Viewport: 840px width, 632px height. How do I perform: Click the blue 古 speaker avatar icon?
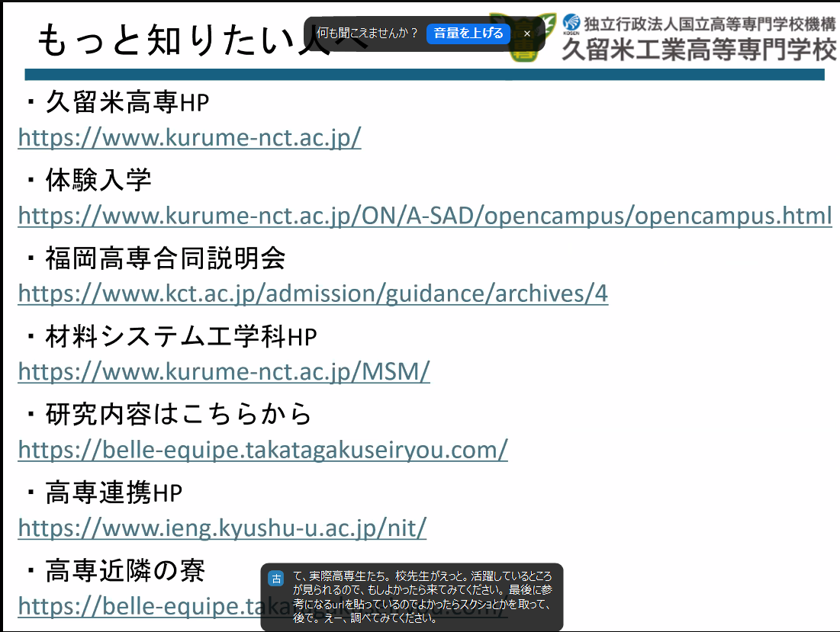[x=276, y=579]
